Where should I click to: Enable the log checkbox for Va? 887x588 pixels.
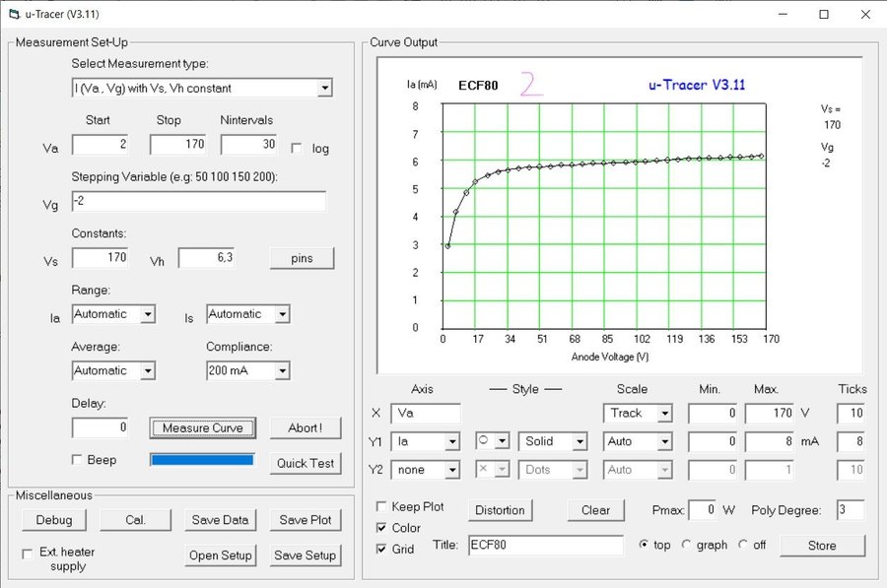(x=298, y=148)
